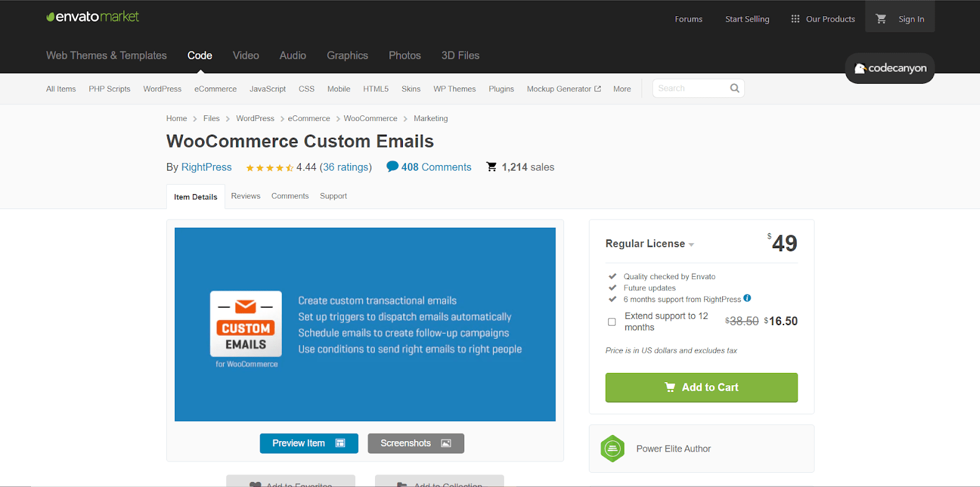The image size is (980, 487).
Task: Click the Power Elite Author text
Action: (673, 449)
